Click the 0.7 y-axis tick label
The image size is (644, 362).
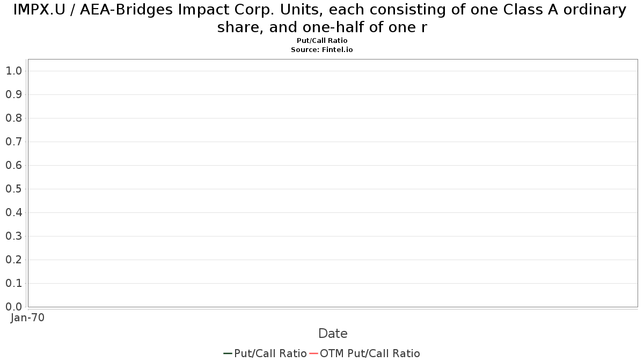[14, 142]
